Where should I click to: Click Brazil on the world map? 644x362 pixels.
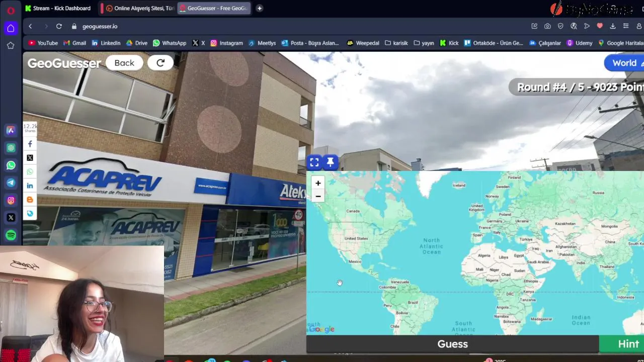point(413,303)
